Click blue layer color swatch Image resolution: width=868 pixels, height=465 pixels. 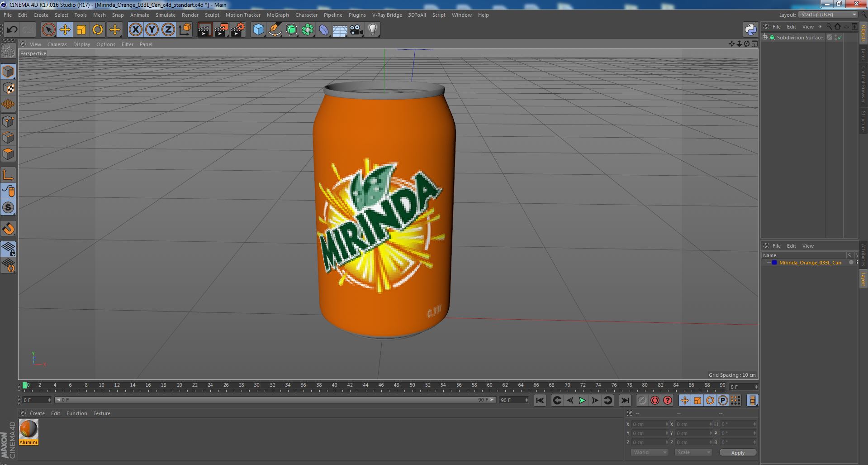(774, 263)
